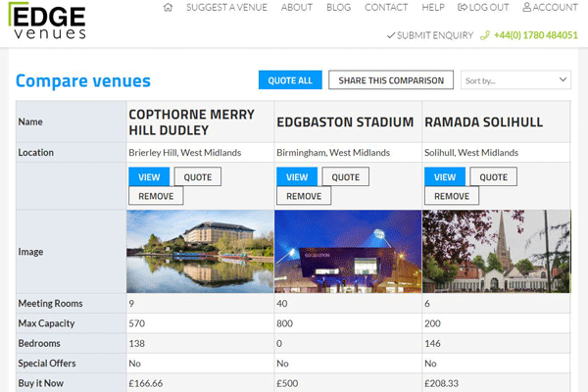Viewport: 588px width, 392px height.
Task: Open Suggest a Venue page
Action: coord(226,7)
